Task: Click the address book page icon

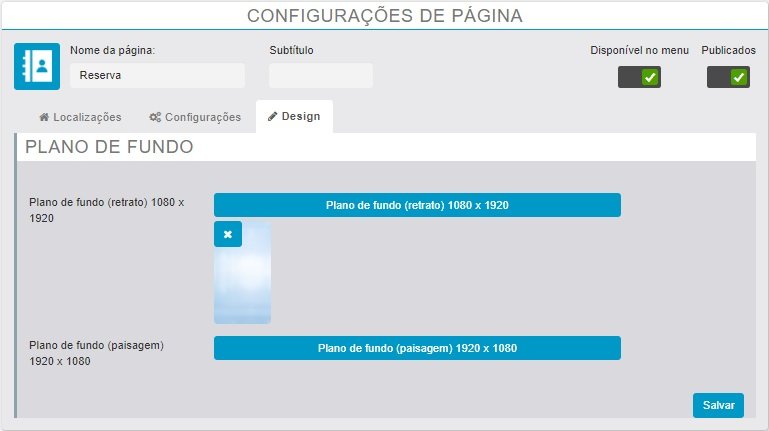Action: tap(38, 66)
